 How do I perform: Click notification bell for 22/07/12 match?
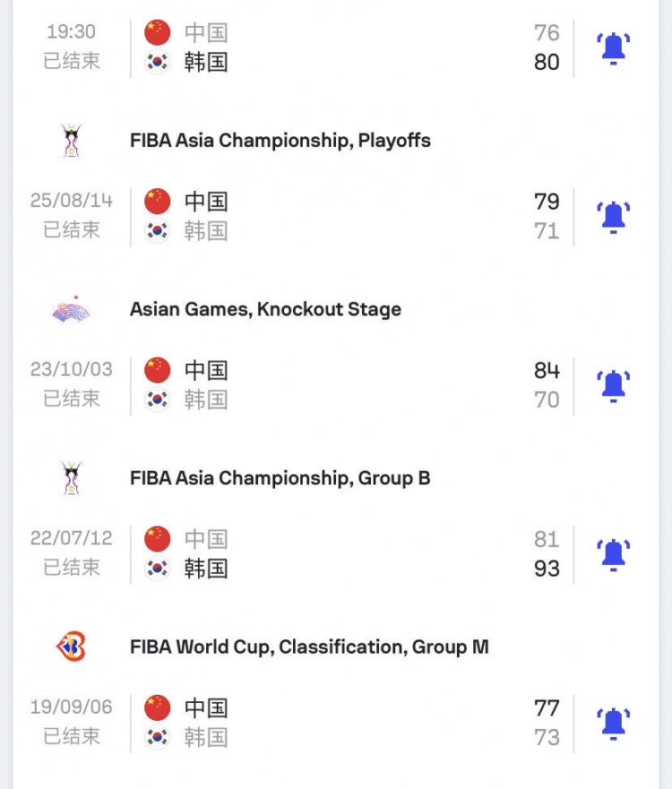[614, 553]
